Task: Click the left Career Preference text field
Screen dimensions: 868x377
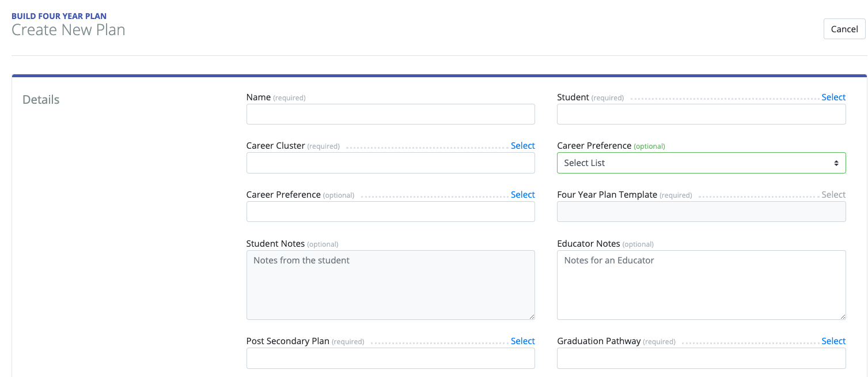Action: [391, 212]
